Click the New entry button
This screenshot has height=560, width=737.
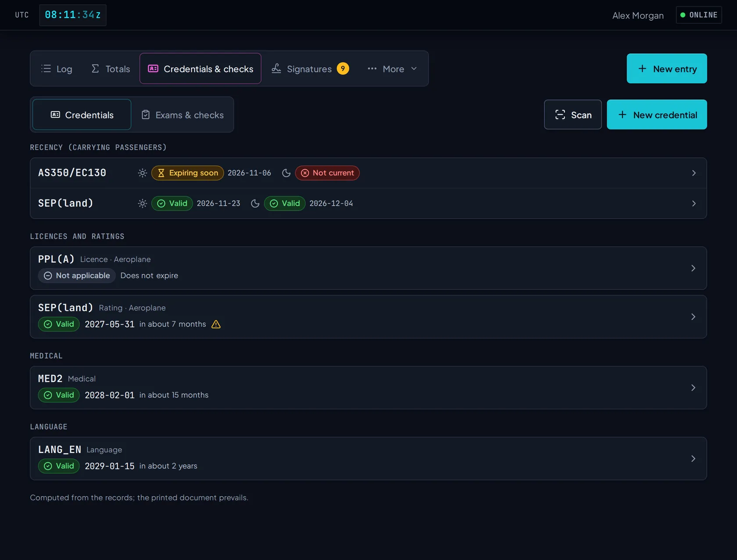(x=667, y=68)
